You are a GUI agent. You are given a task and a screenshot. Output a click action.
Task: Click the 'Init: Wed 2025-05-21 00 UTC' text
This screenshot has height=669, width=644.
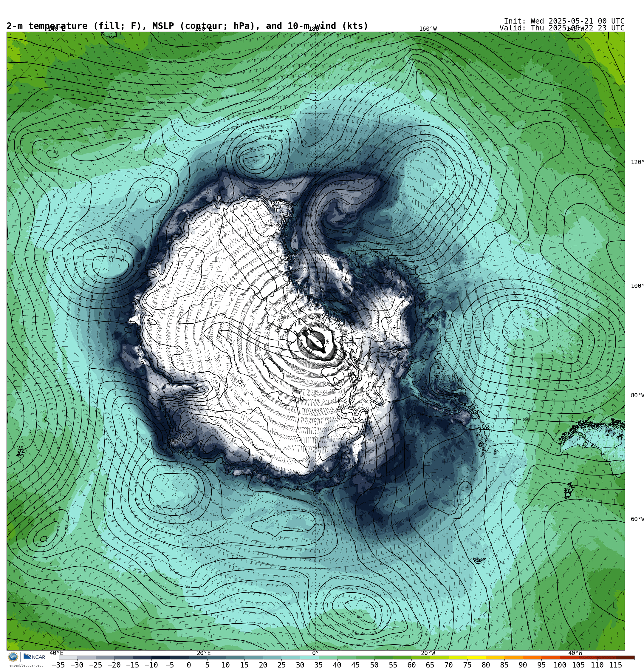(564, 21)
